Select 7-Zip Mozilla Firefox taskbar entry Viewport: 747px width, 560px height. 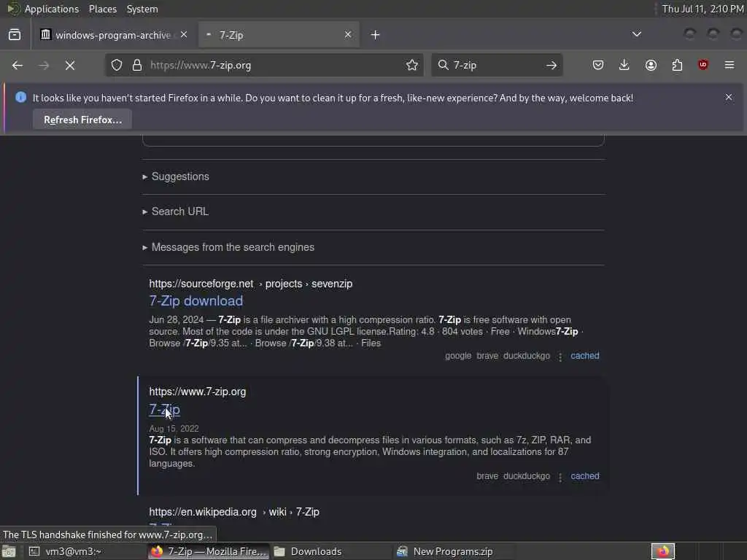tap(208, 551)
